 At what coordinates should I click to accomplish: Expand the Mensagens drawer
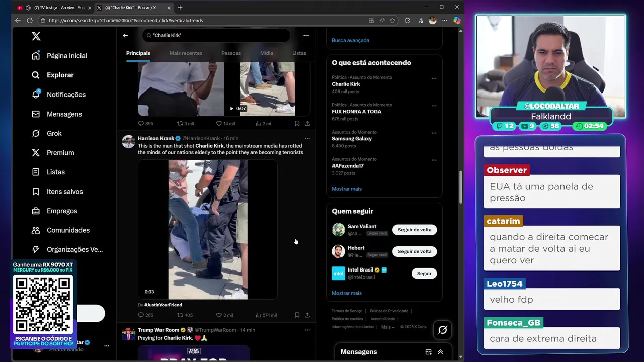click(440, 352)
